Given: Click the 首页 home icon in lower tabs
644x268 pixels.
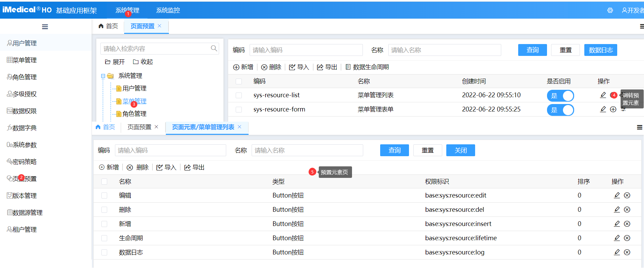Looking at the screenshot, I should 98,127.
